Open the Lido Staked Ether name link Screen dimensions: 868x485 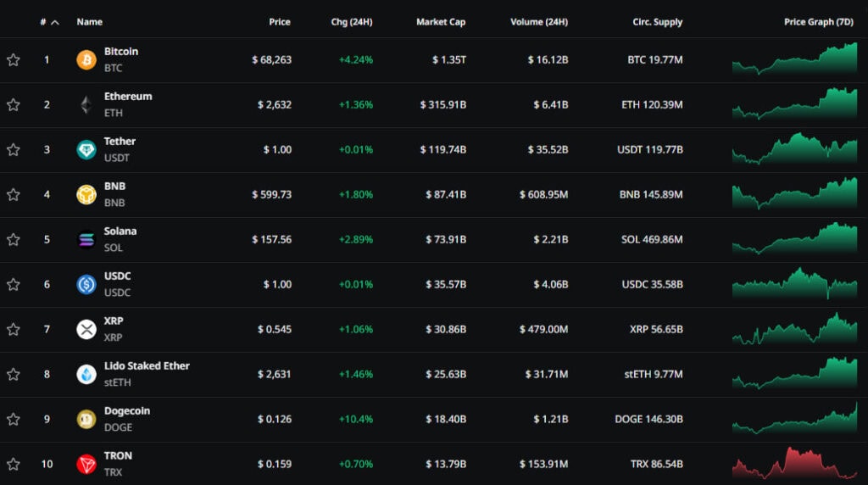pyautogui.click(x=147, y=366)
